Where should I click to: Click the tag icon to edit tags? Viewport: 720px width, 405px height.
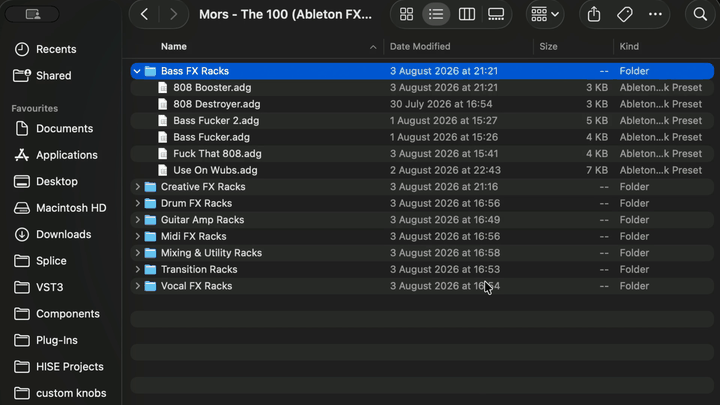[x=624, y=14]
